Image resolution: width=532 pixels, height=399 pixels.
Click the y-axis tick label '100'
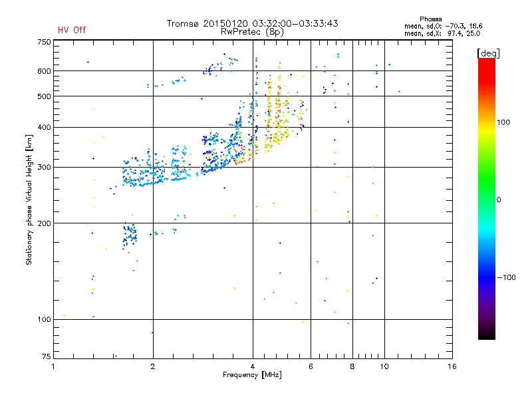pos(44,320)
